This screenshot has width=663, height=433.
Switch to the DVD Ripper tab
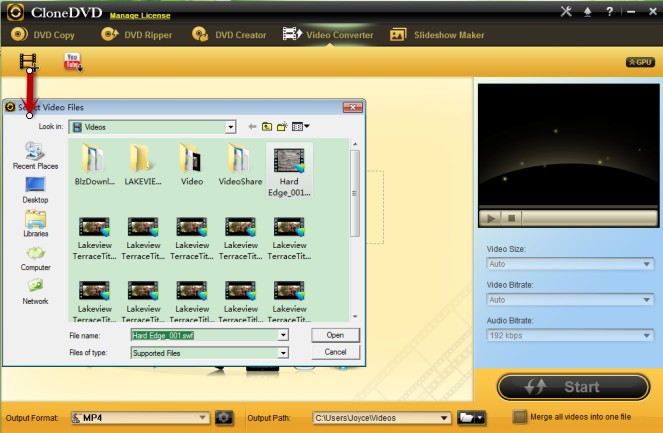pos(137,35)
